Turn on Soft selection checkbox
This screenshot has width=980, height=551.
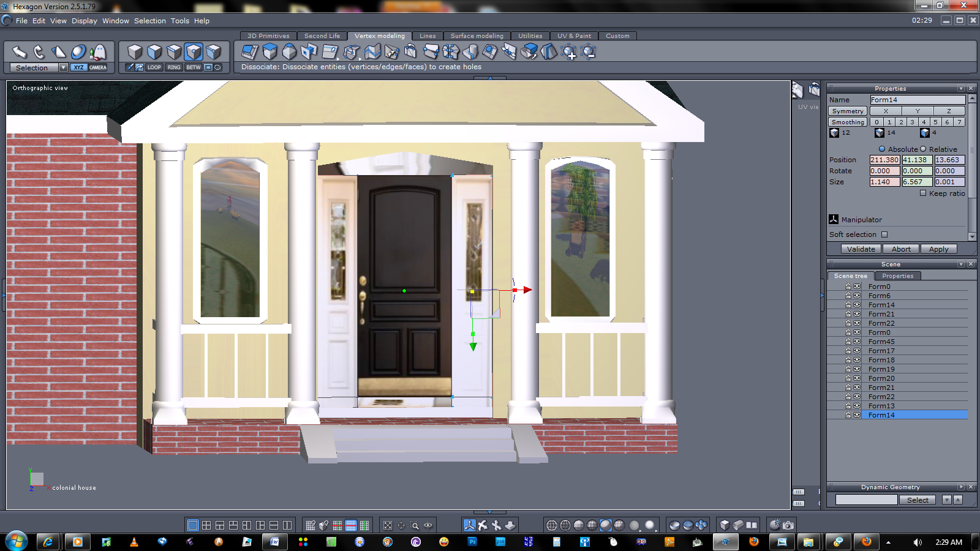(884, 234)
